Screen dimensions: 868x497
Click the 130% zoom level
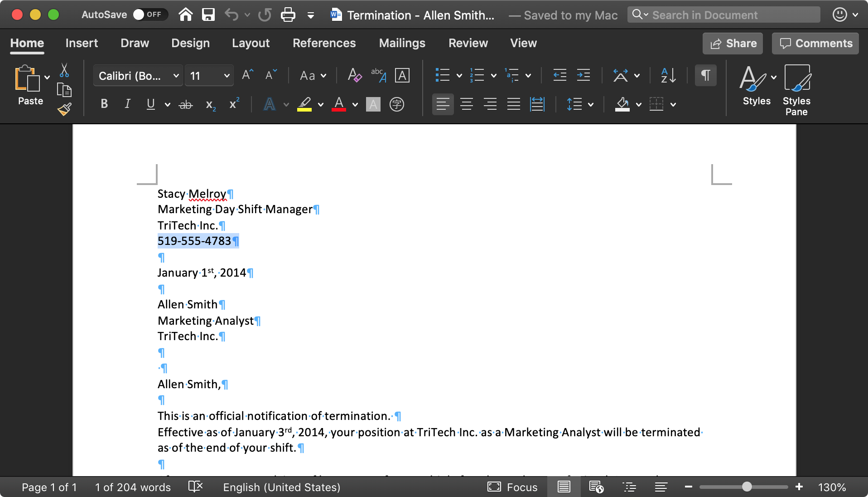tap(832, 487)
